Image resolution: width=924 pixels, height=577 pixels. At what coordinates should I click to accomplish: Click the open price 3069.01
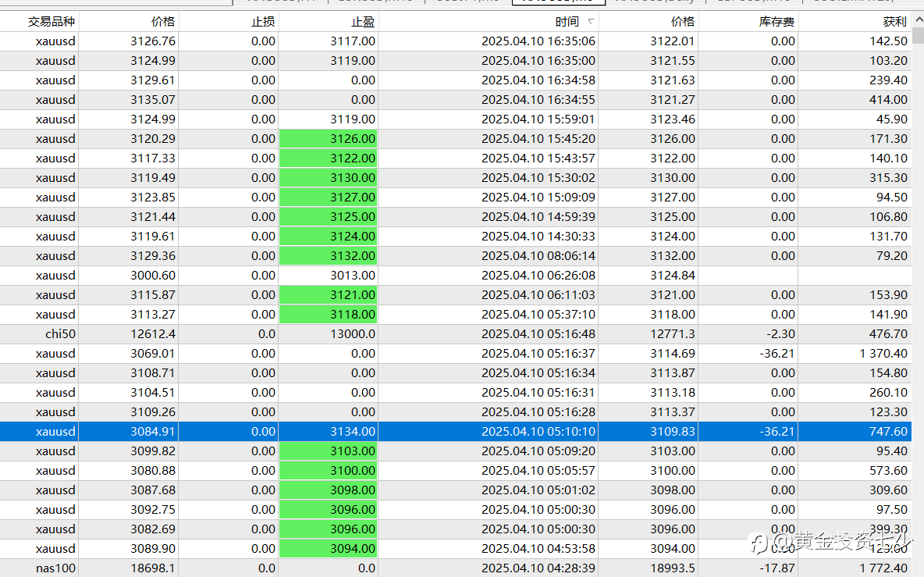tap(153, 354)
